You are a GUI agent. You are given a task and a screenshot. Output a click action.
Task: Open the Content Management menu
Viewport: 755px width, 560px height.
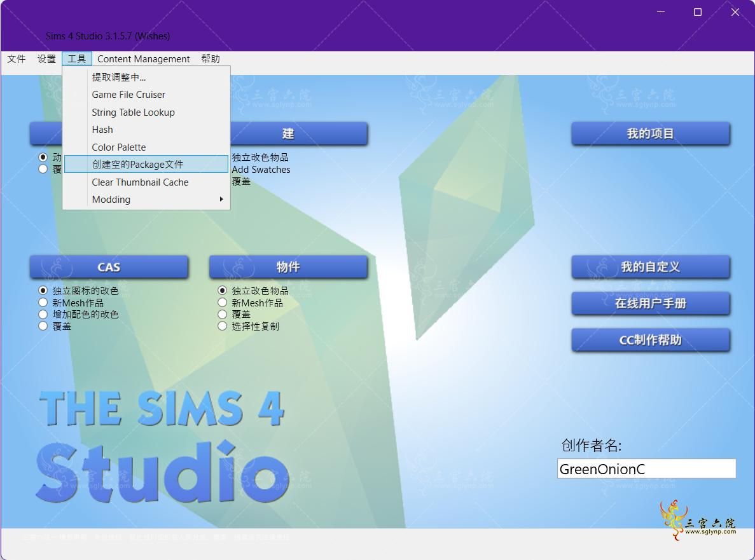[144, 58]
